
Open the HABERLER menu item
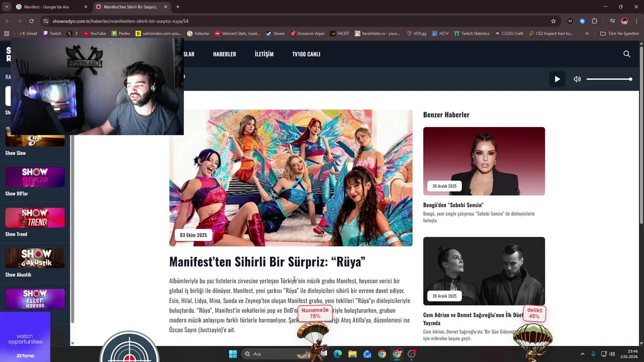(x=224, y=54)
